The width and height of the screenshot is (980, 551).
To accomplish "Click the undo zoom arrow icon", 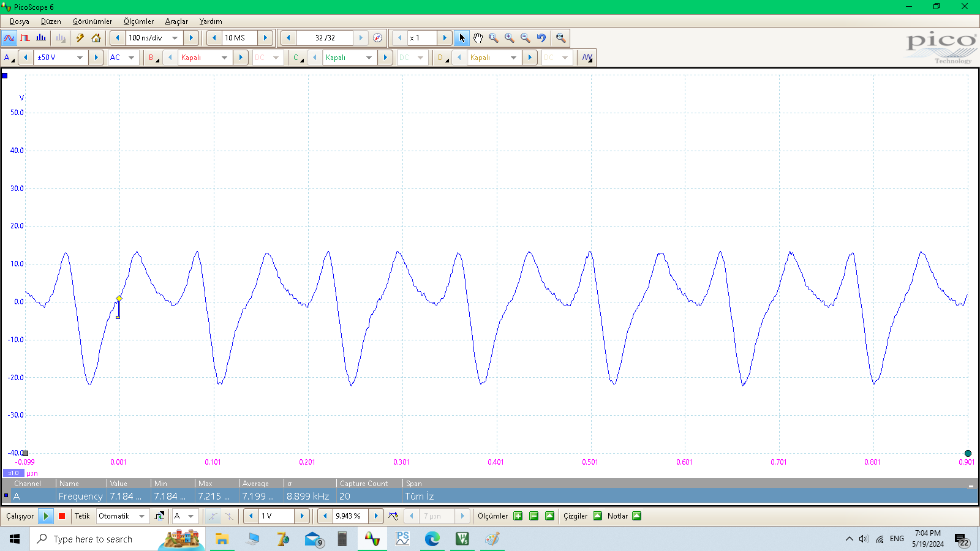I will point(541,38).
